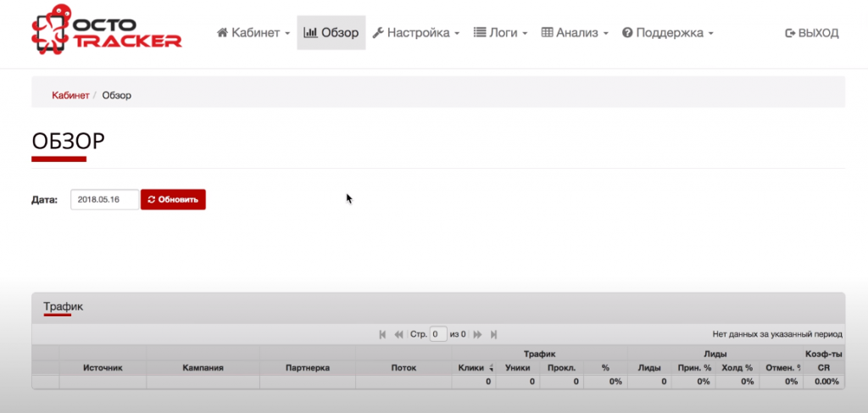Go to first page in pager
The width and height of the screenshot is (868, 413).
383,335
